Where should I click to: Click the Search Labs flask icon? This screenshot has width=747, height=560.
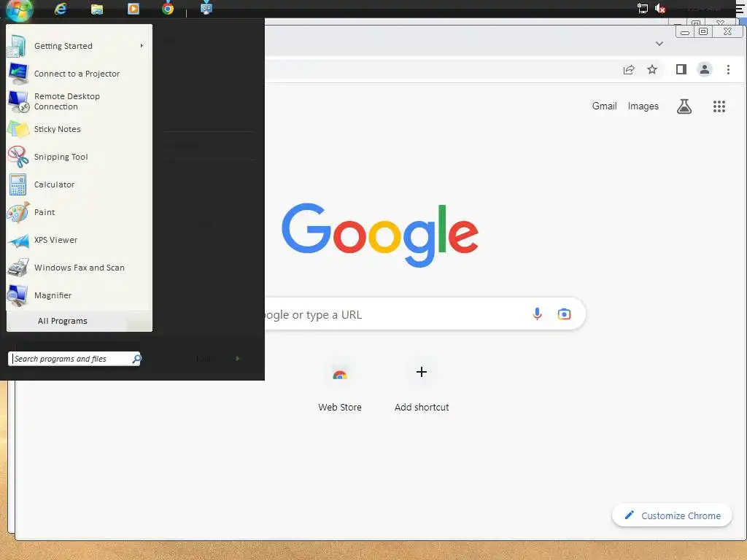point(684,106)
